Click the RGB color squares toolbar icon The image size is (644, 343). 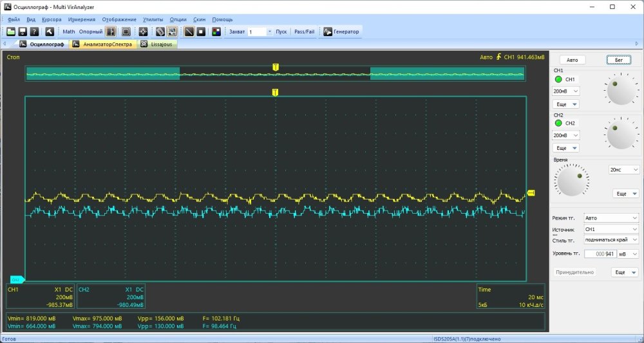pos(216,32)
